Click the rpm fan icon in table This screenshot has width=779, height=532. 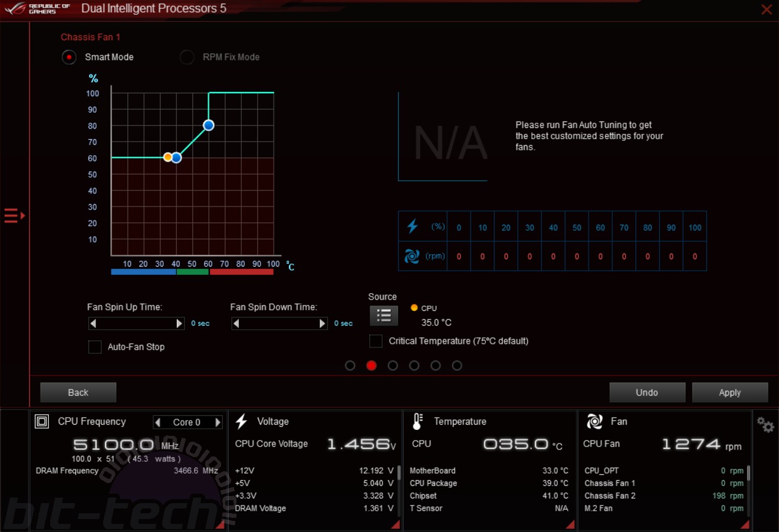[x=412, y=256]
